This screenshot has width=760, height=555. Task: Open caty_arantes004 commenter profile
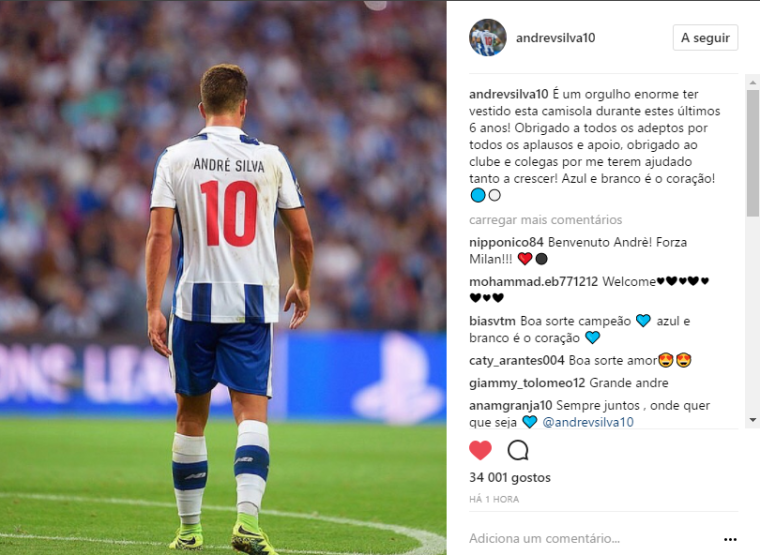tap(517, 361)
